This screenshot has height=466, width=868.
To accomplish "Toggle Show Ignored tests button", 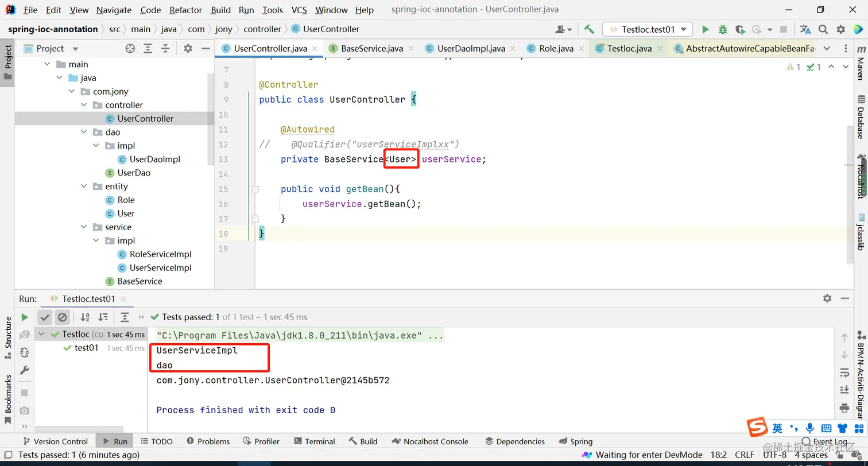I will click(x=62, y=317).
